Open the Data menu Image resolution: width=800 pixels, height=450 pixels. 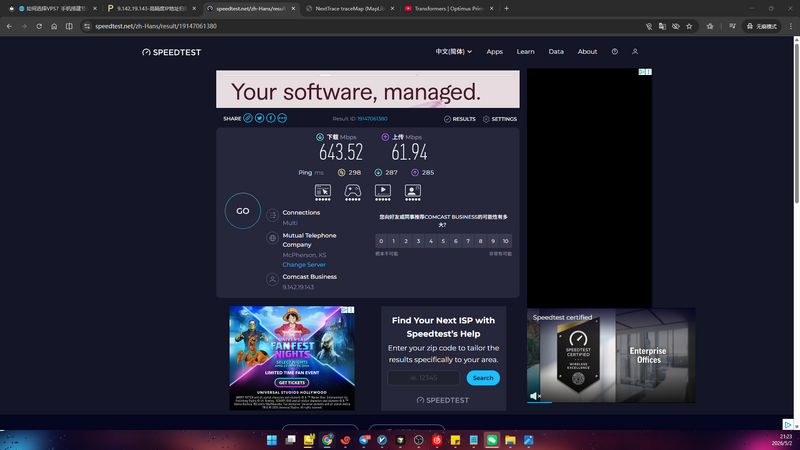(556, 52)
